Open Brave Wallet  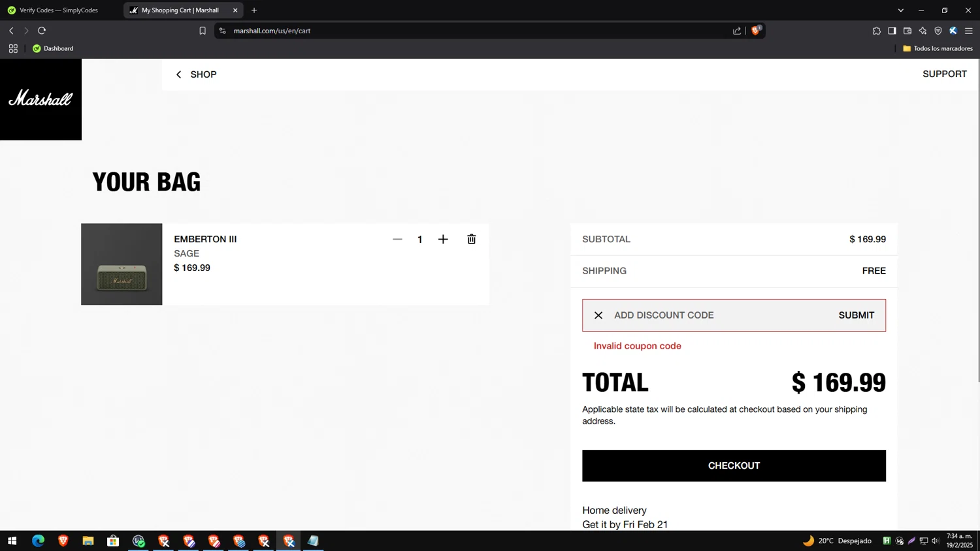pos(907,31)
